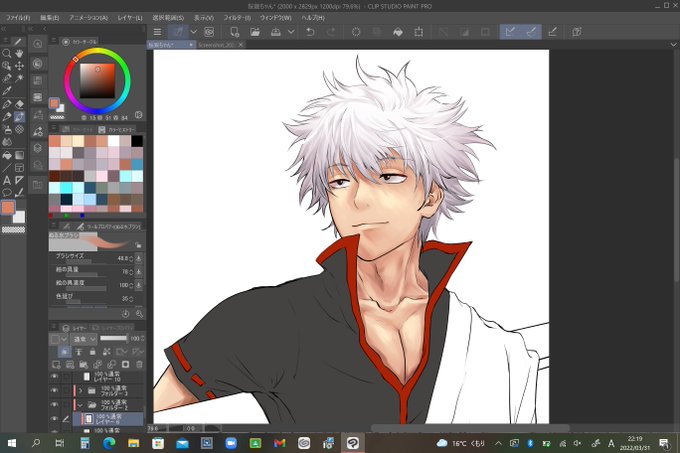
Task: Toggle visibility eye of レイヤー 10
Action: click(54, 376)
